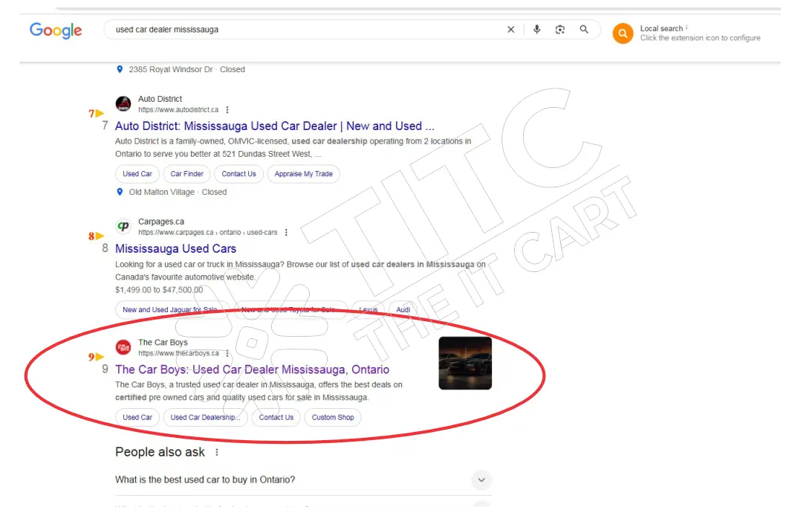Submit search with the magnifier icon

coord(584,30)
